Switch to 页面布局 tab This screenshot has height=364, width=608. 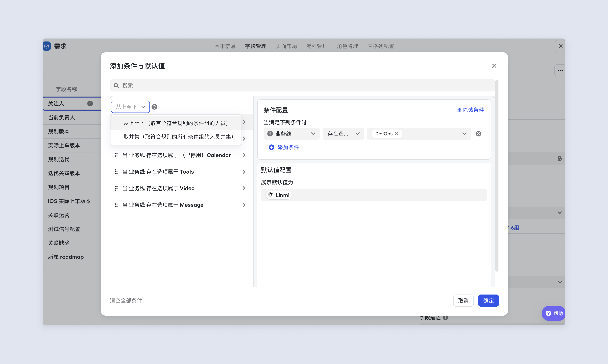click(x=286, y=46)
